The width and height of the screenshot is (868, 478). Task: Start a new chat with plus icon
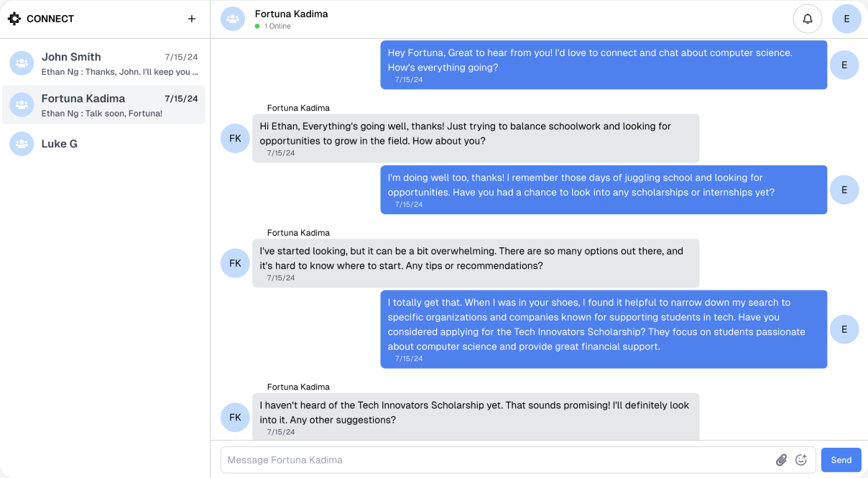pyautogui.click(x=192, y=19)
